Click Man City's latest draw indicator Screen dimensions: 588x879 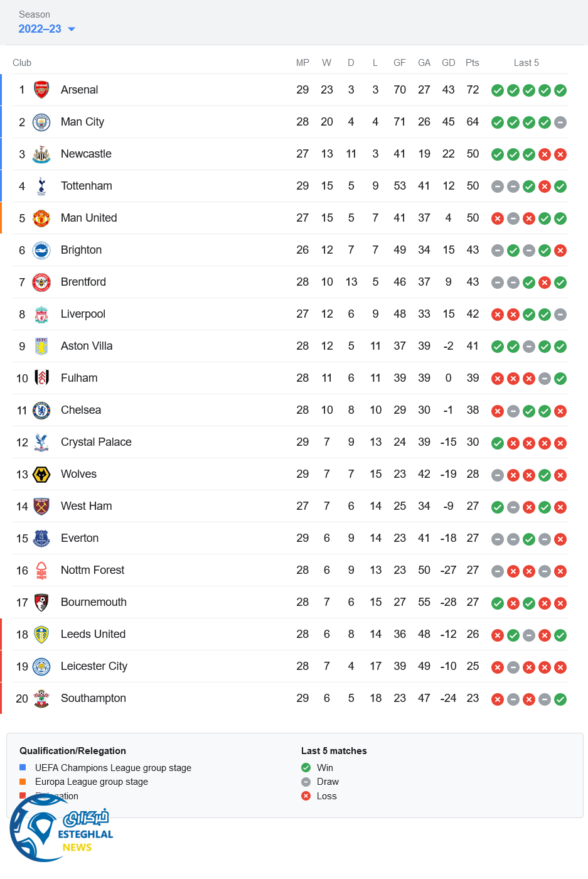[x=560, y=122]
